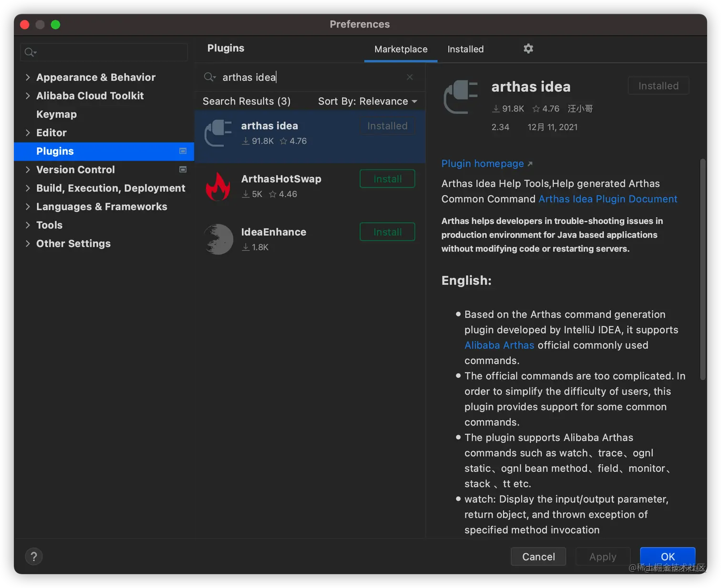Viewport: 721px width, 588px height.
Task: Open the Sort By: Relevance dropdown
Action: tap(368, 101)
